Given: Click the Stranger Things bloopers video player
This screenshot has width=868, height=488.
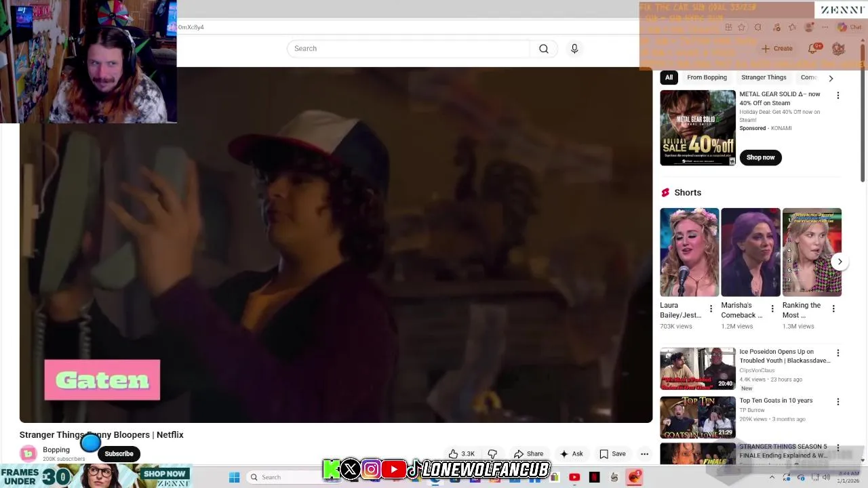Looking at the screenshot, I should coord(336,245).
